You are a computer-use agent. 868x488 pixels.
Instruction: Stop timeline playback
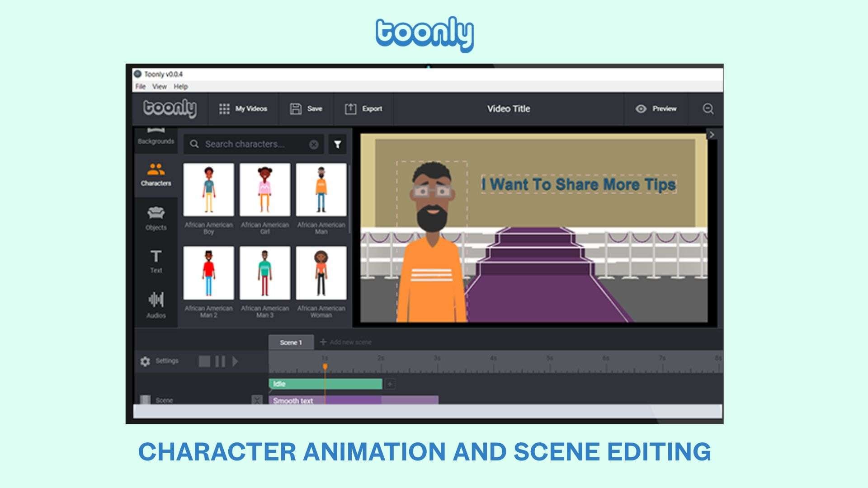[204, 361]
